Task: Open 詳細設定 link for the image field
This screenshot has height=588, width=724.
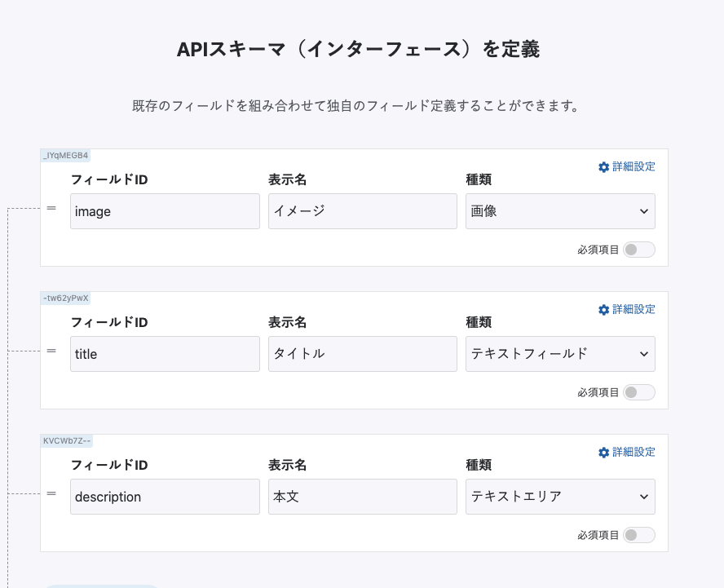Action: (x=633, y=167)
